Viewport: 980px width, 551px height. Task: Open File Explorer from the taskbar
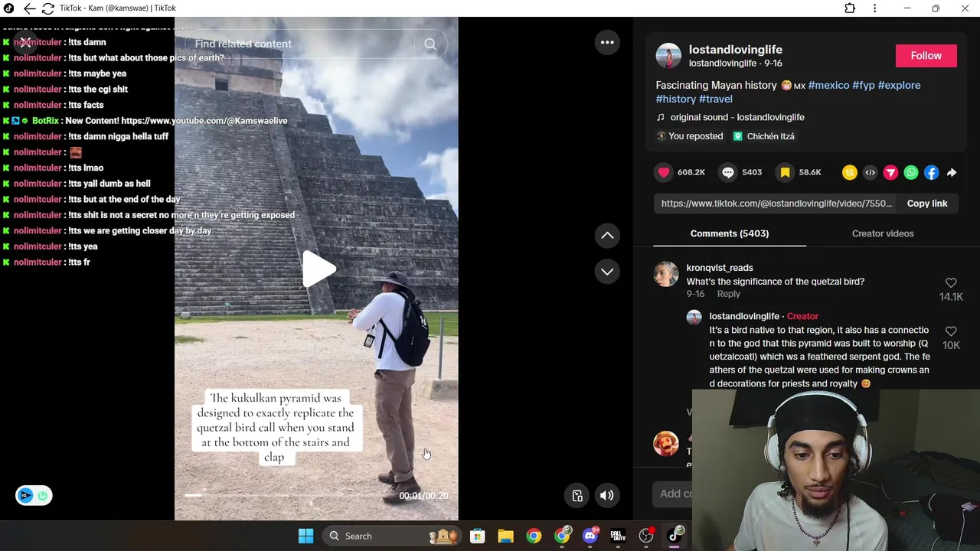click(505, 536)
